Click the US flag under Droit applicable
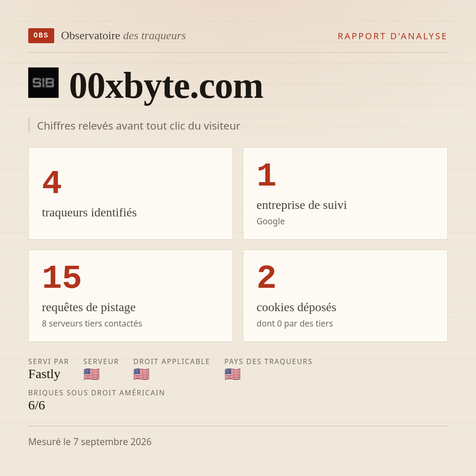The width and height of the screenshot is (476, 476). tap(141, 374)
